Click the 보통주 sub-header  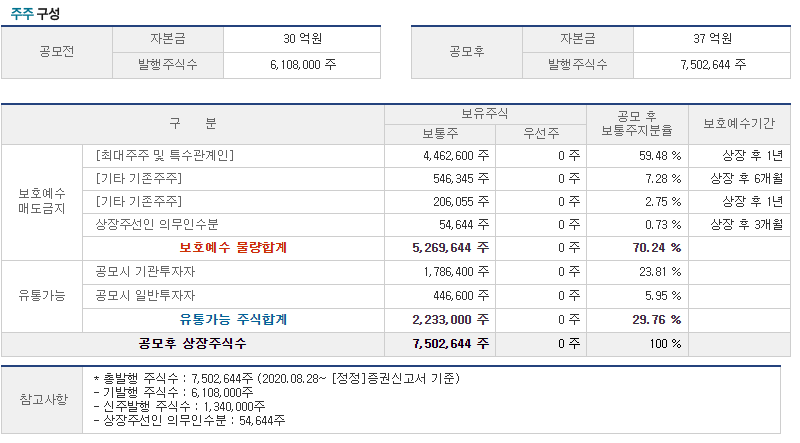pos(440,134)
